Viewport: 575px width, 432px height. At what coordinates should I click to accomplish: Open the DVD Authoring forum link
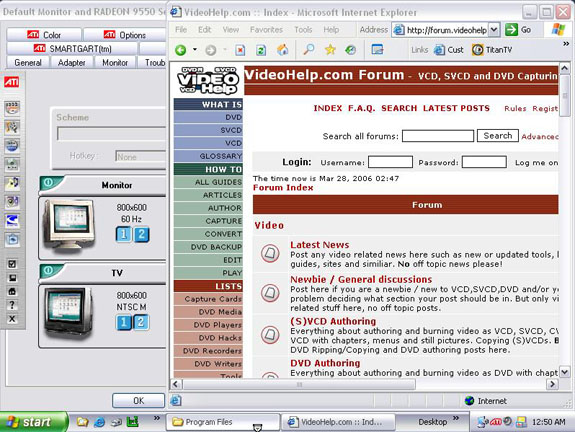325,363
